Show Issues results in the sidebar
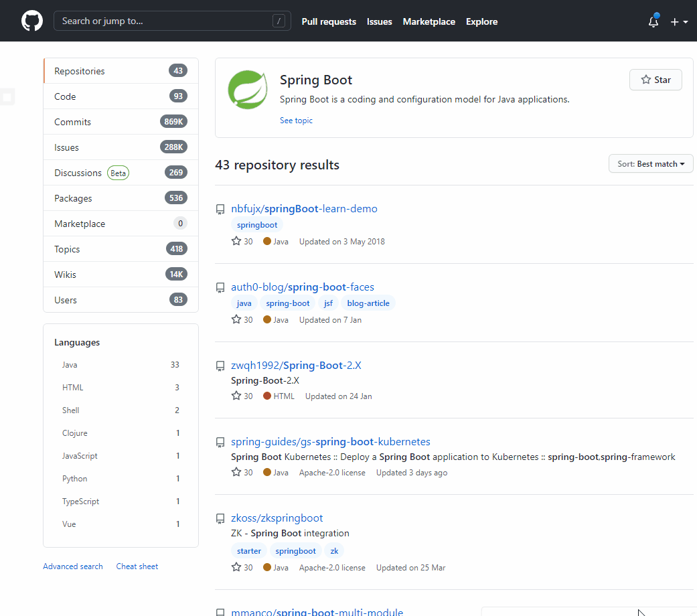This screenshot has width=697, height=616. pyautogui.click(x=121, y=147)
